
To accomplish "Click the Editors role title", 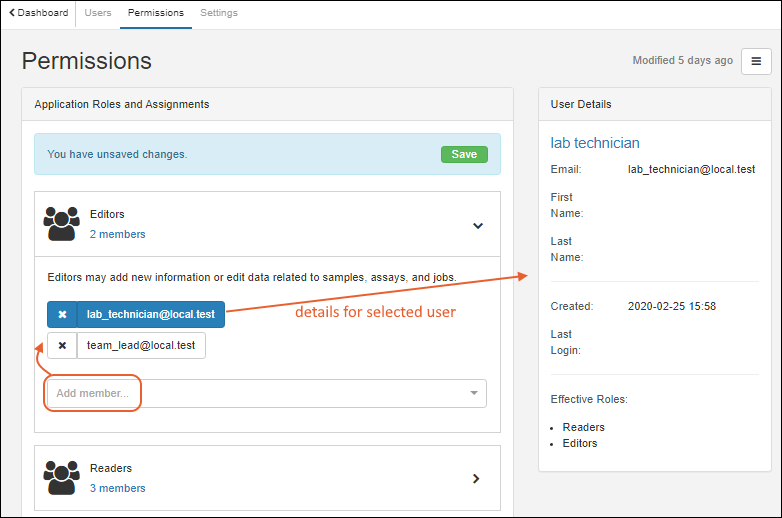I will click(x=107, y=214).
